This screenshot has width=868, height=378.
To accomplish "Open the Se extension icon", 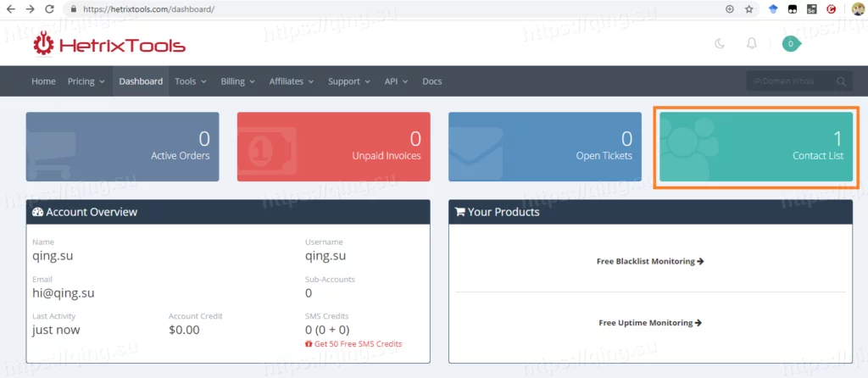I will pyautogui.click(x=811, y=8).
